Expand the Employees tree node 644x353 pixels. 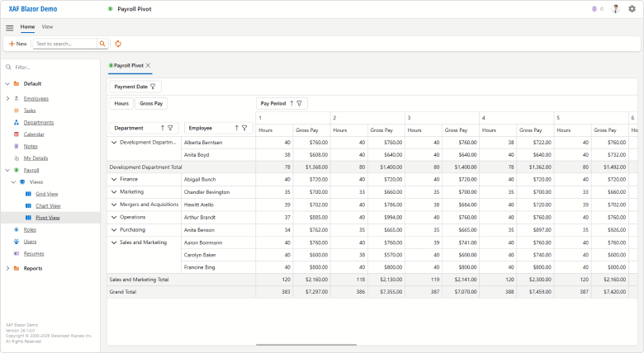click(x=7, y=98)
